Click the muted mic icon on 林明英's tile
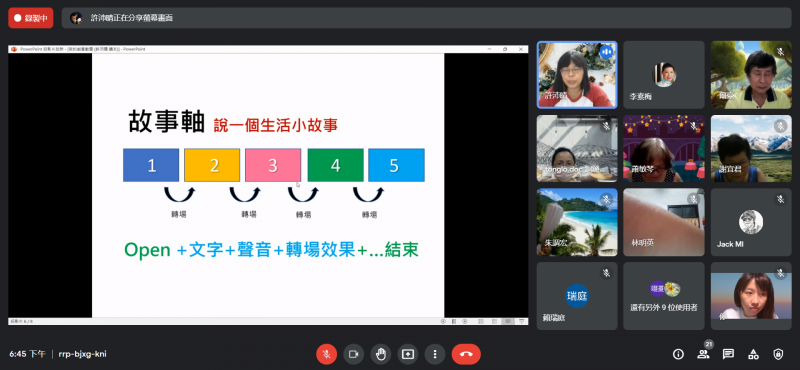This screenshot has height=370, width=800. (x=693, y=199)
